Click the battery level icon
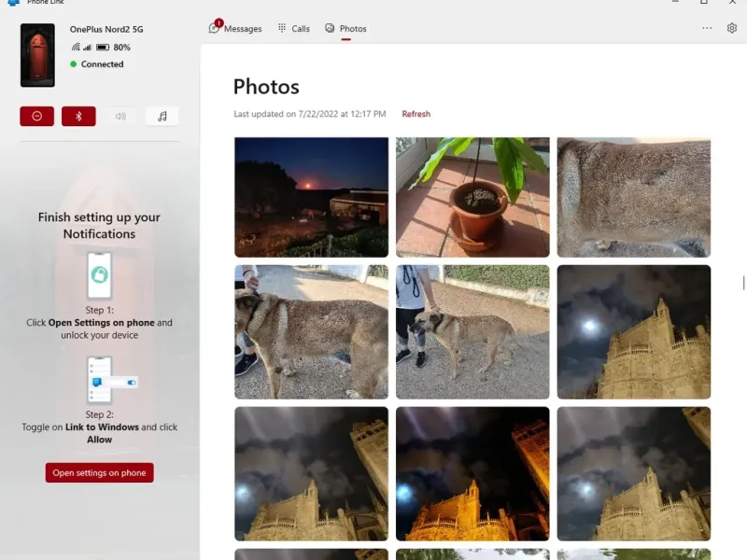Screen dimensions: 747x560 [x=103, y=48]
